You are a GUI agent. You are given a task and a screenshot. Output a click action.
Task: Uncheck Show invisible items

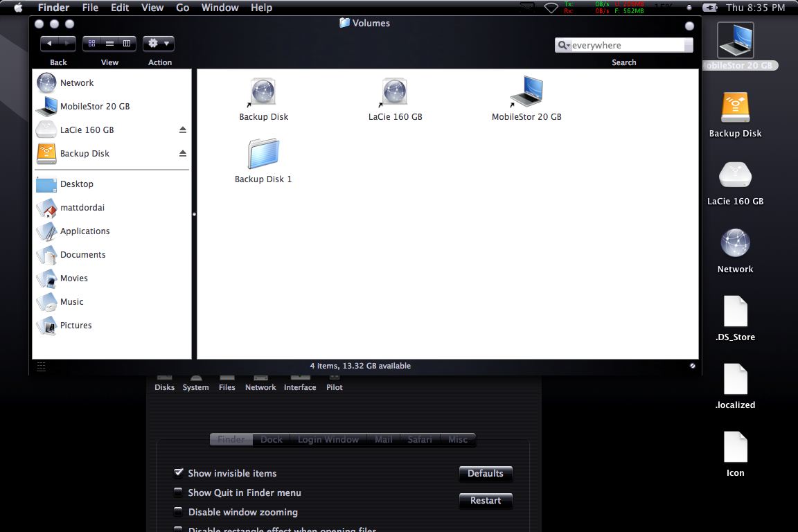pos(178,473)
